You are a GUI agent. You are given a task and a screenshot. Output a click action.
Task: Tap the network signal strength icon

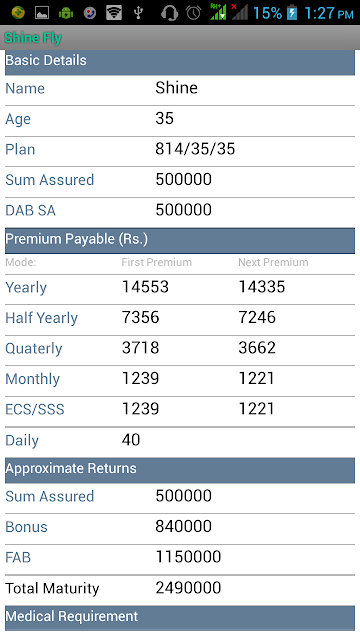click(x=219, y=12)
